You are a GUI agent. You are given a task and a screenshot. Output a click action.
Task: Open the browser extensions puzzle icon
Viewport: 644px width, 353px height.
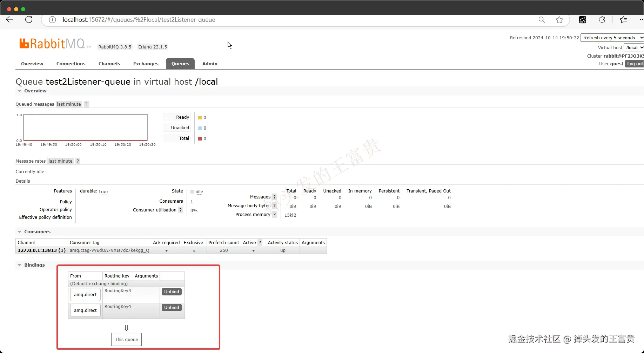(602, 20)
